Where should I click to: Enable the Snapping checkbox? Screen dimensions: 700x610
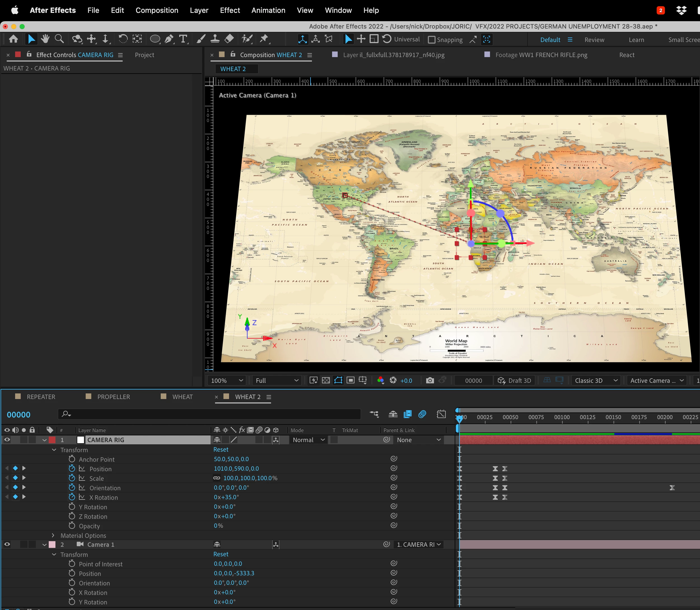[431, 40]
